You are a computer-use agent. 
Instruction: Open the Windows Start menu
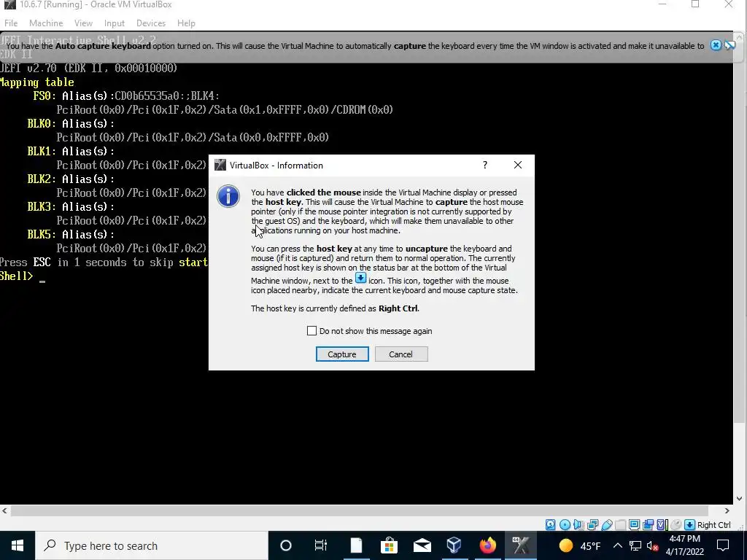(x=18, y=545)
